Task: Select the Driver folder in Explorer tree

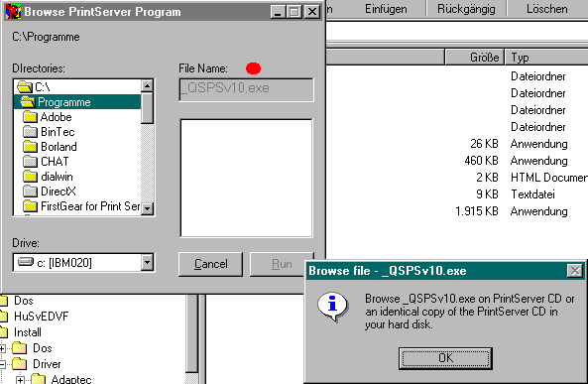Action: [47, 364]
